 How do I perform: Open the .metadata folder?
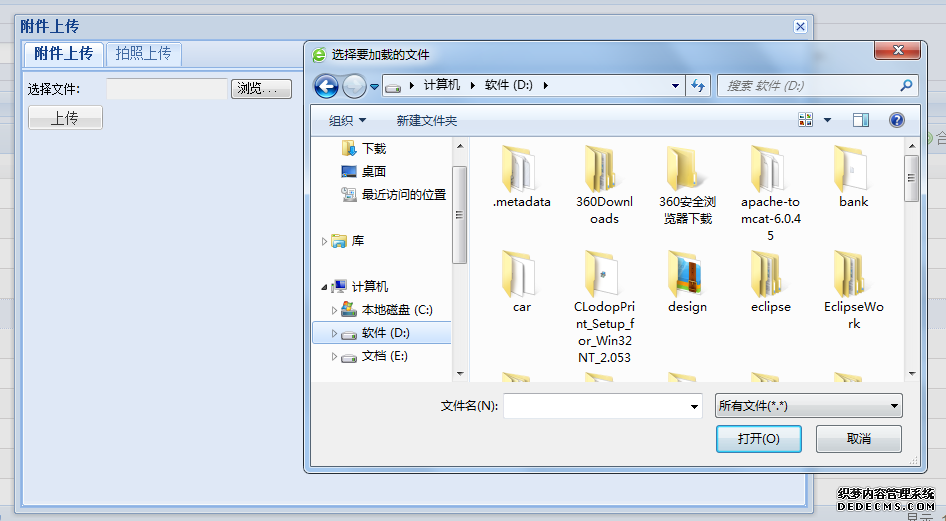[x=521, y=177]
